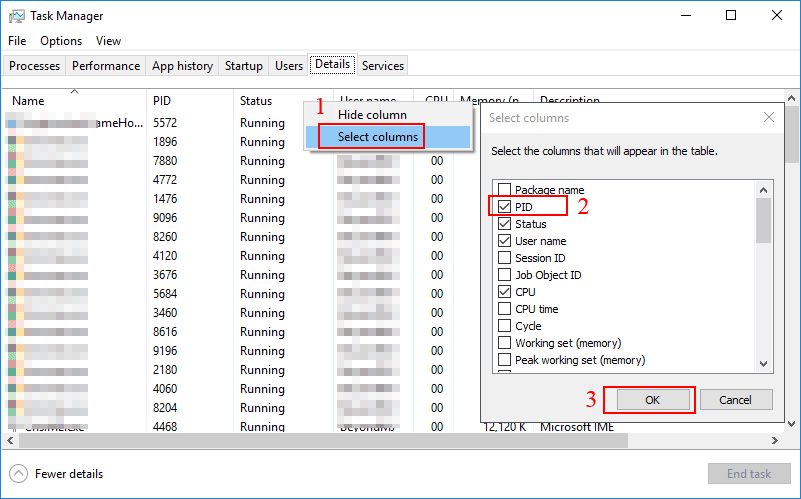Select the process with PID 7880
The height and width of the screenshot is (499, 801).
(165, 161)
